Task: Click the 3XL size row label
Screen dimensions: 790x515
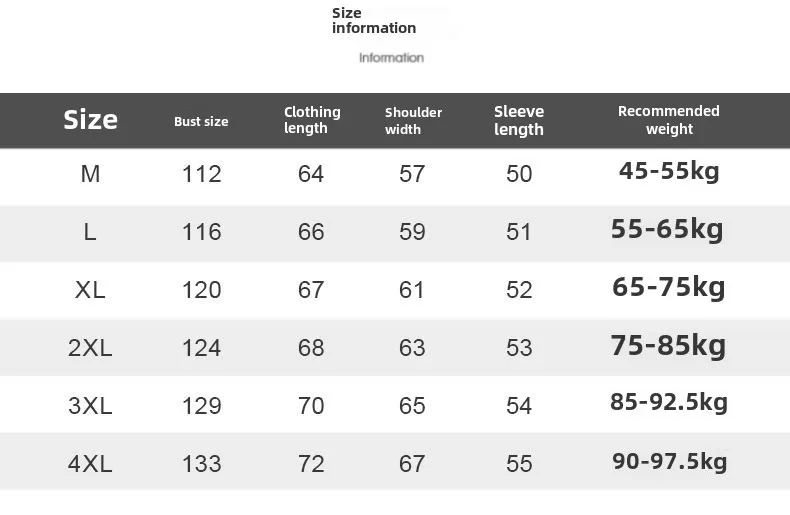Action: click(90, 406)
